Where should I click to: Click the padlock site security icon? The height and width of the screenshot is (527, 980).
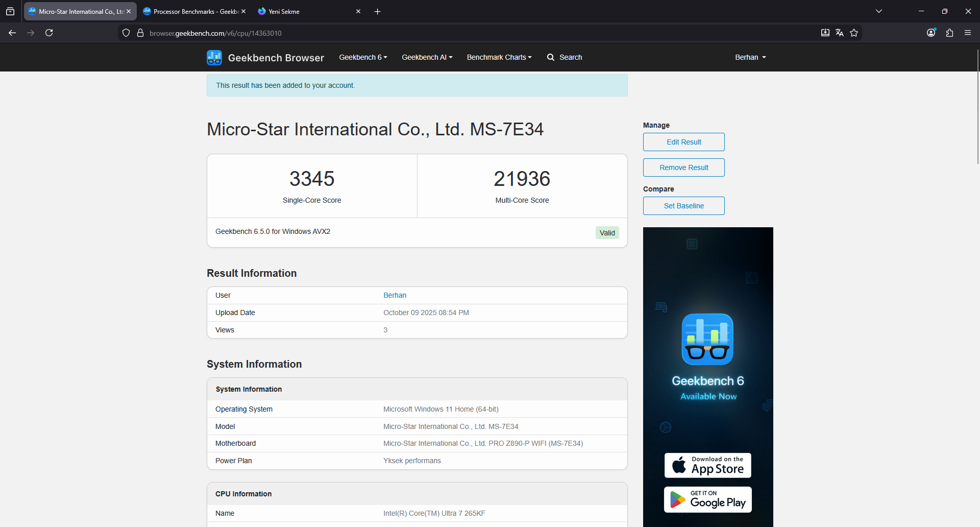tap(140, 33)
